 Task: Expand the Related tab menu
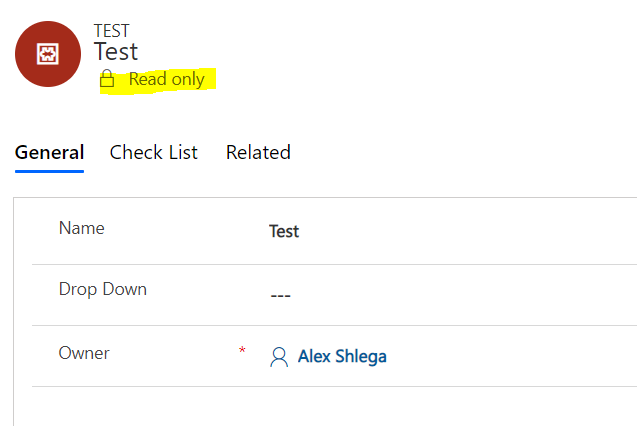pos(258,153)
